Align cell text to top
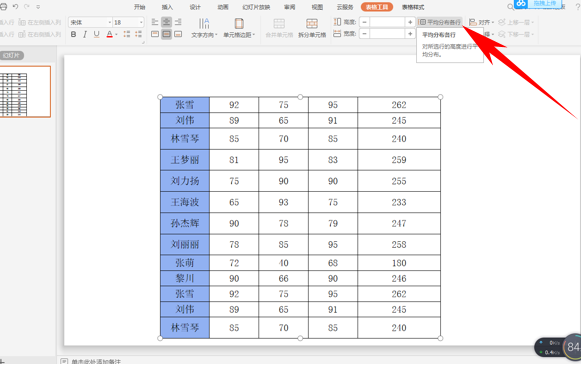 pyautogui.click(x=155, y=34)
